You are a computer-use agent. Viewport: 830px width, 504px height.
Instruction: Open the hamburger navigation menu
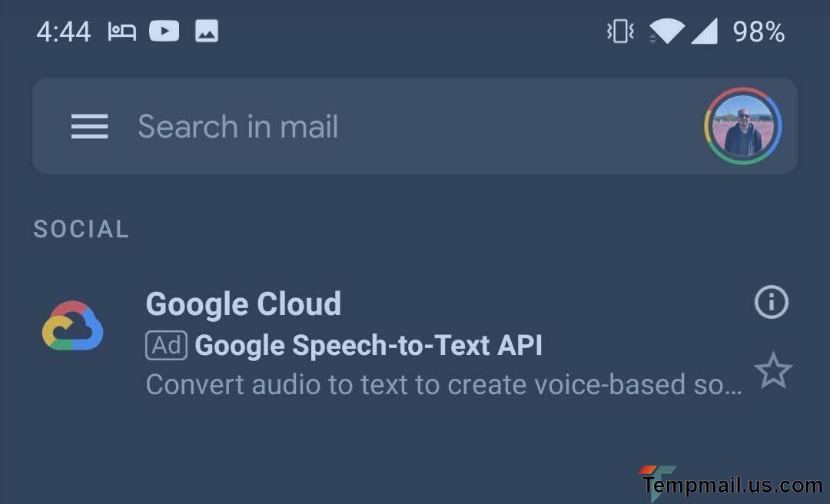click(89, 127)
